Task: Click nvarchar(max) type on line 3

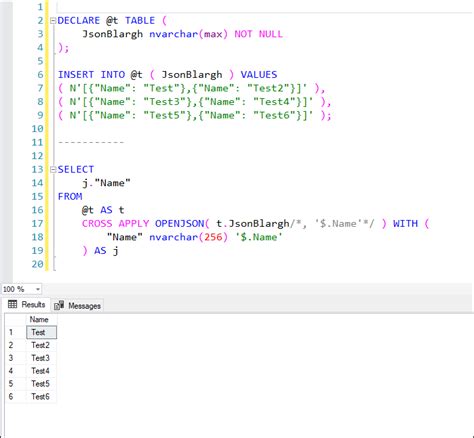Action: point(188,34)
